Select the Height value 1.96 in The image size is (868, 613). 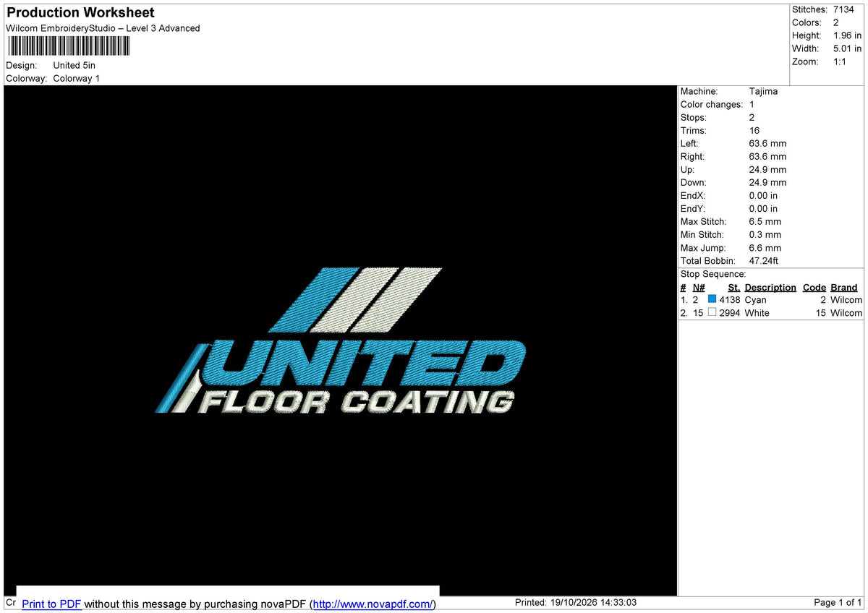(848, 35)
